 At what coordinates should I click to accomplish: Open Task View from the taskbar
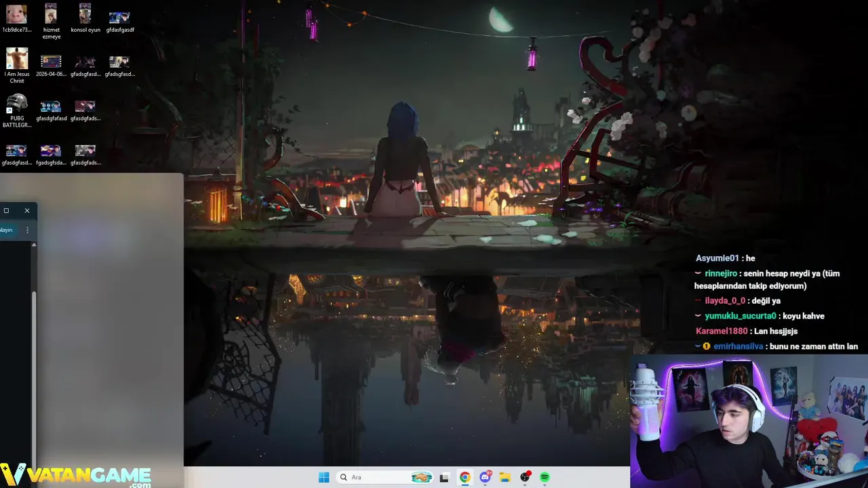point(444,478)
